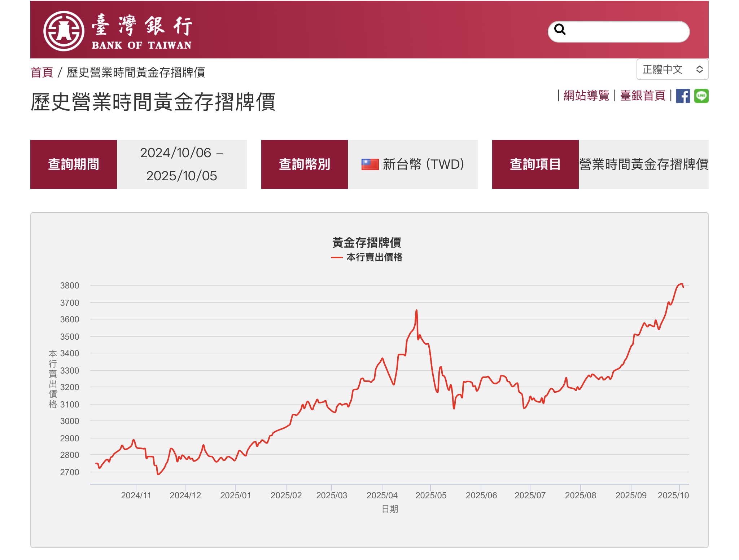Click the 查詢項目 label tab
This screenshot has width=739, height=560.
535,164
